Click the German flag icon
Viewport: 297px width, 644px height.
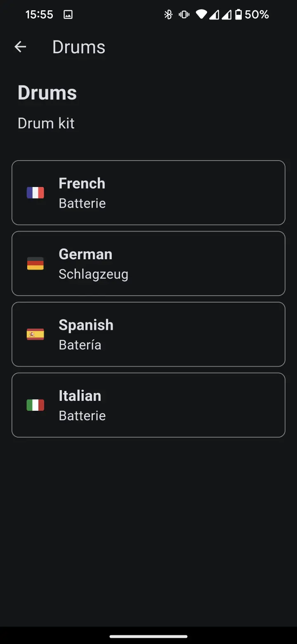pyautogui.click(x=35, y=263)
